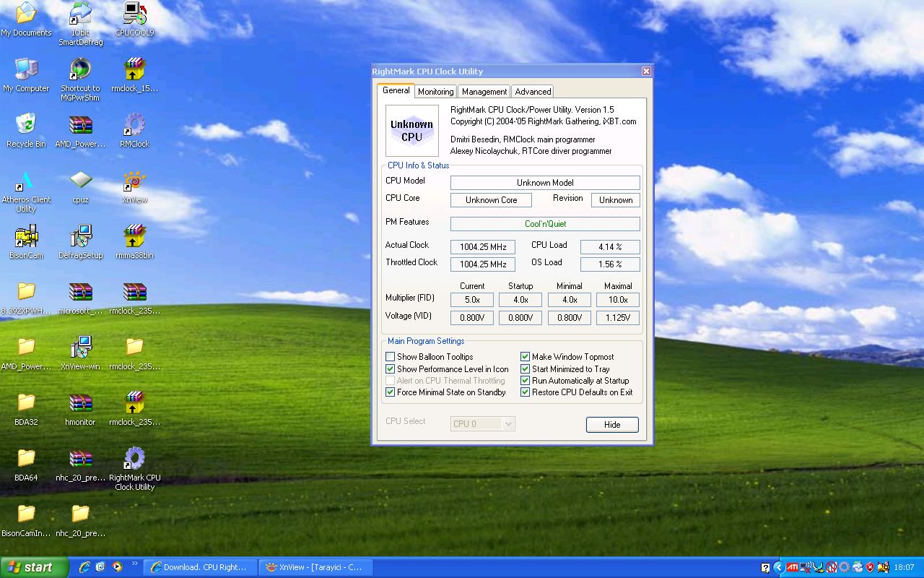Expand hidden tray icons with the arrow

click(778, 567)
